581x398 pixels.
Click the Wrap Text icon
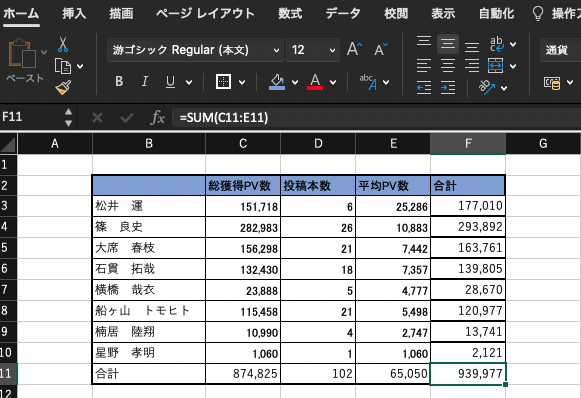coord(497,44)
